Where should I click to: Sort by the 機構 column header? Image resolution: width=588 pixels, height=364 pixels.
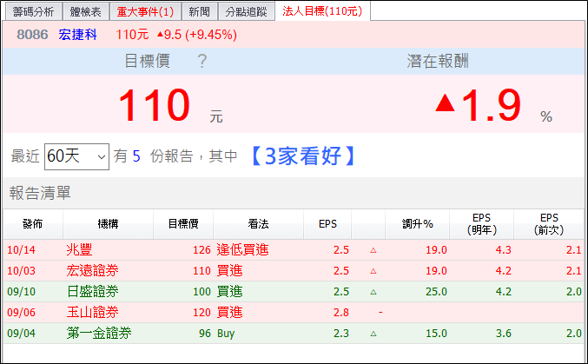108,224
